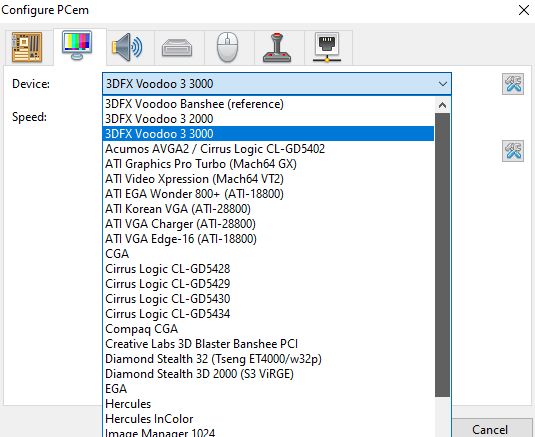Click the second configure tools icon below

[513, 150]
